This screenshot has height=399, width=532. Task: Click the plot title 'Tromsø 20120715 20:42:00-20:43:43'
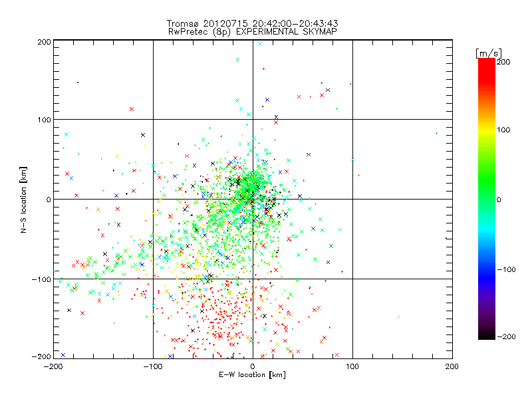253,23
